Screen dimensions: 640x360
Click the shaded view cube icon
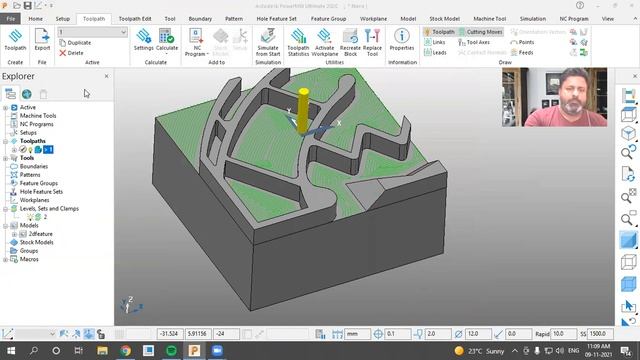point(628,240)
